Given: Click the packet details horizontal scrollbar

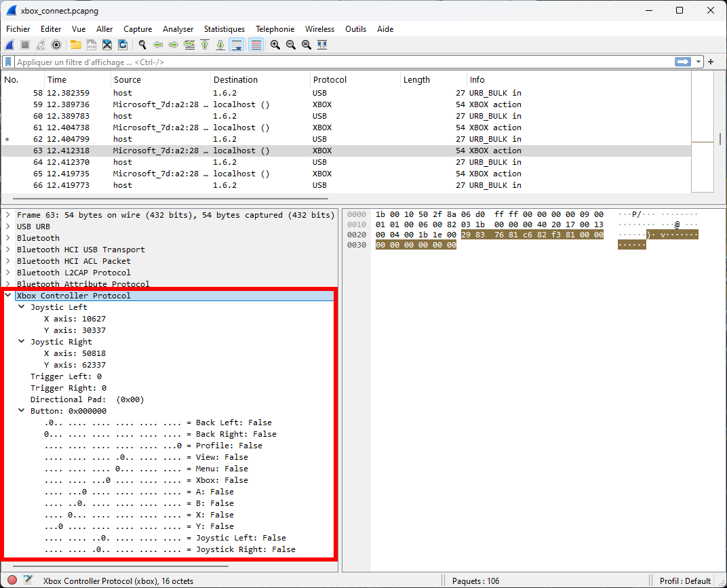Looking at the screenshot, I should coord(121,566).
